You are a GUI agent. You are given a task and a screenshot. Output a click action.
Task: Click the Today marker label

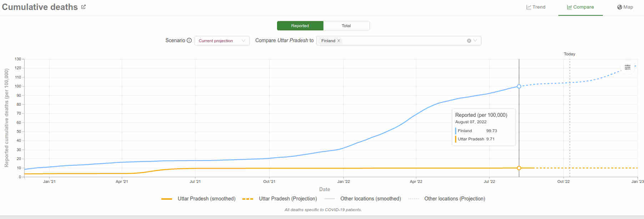(x=569, y=54)
